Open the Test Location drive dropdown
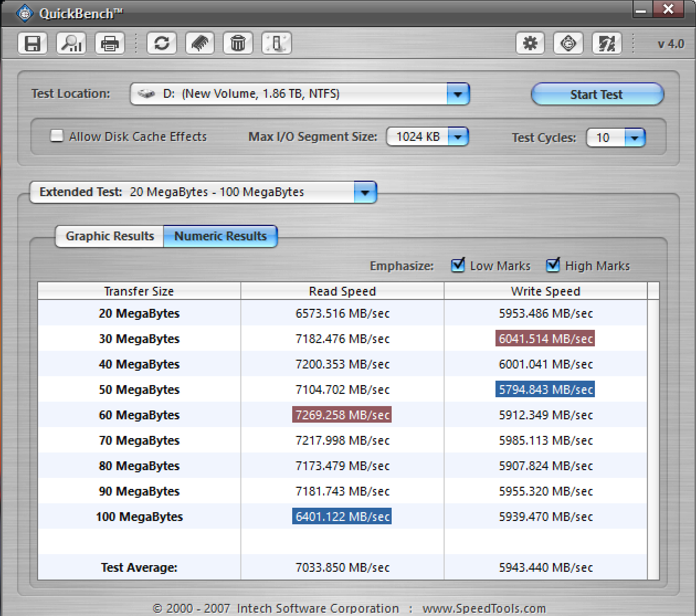This screenshot has width=696, height=616. (x=457, y=94)
